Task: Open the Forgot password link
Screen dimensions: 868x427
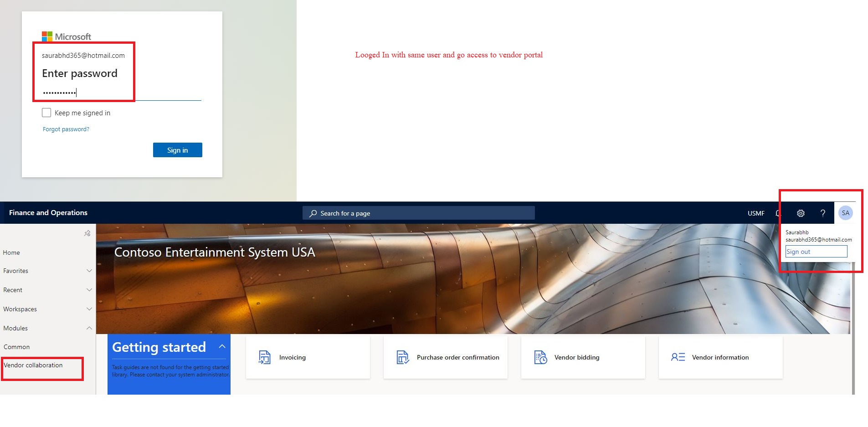Action: pyautogui.click(x=65, y=129)
